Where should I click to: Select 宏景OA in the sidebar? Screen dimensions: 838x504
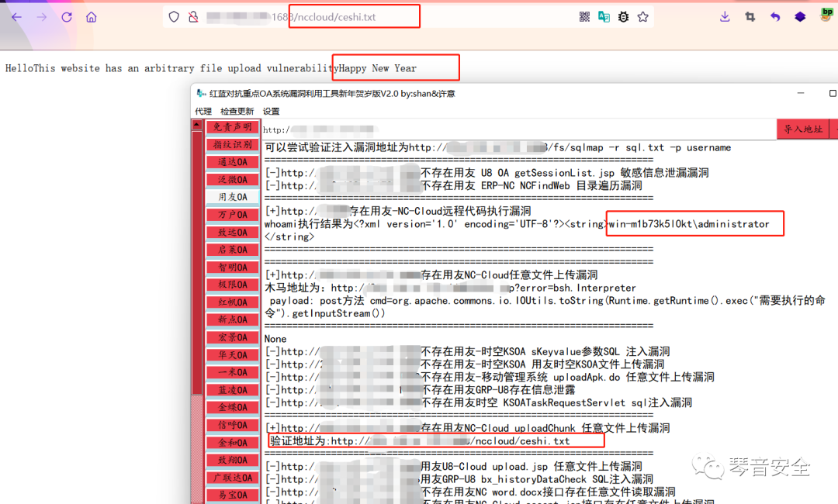coord(233,337)
